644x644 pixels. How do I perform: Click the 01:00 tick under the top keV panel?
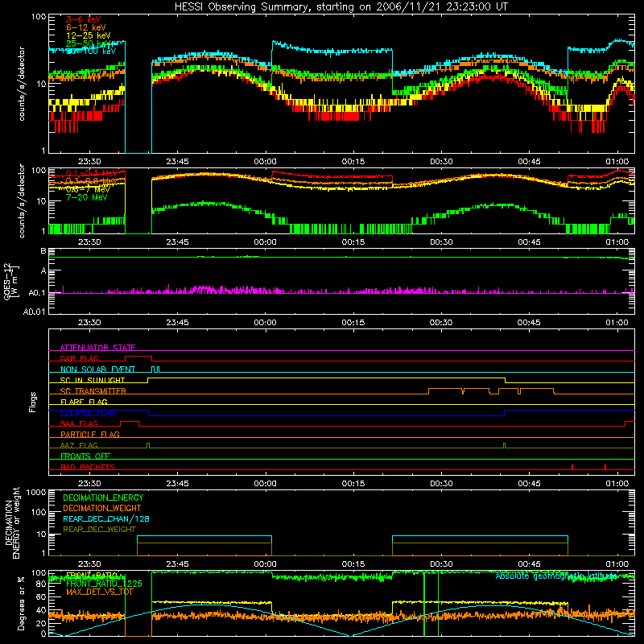617,162
